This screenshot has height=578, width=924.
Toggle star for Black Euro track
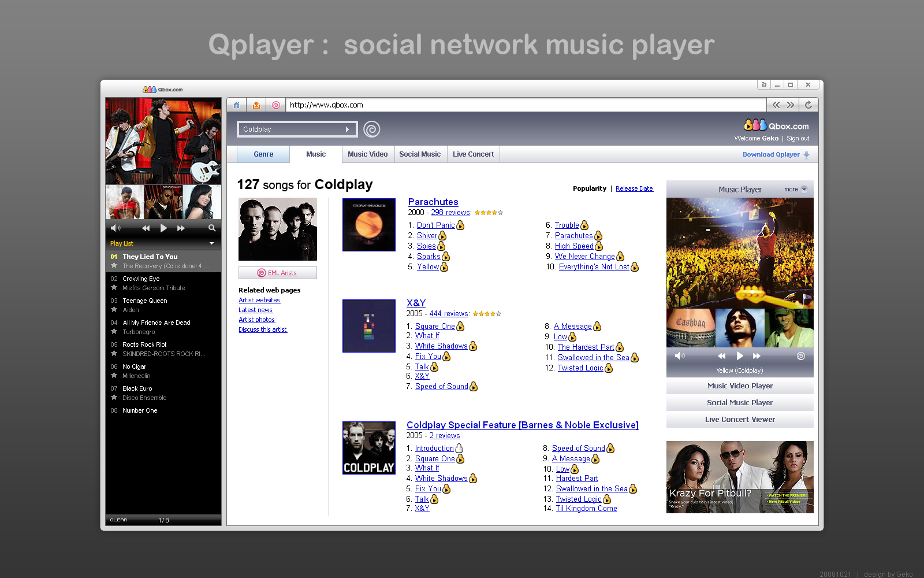tap(114, 398)
